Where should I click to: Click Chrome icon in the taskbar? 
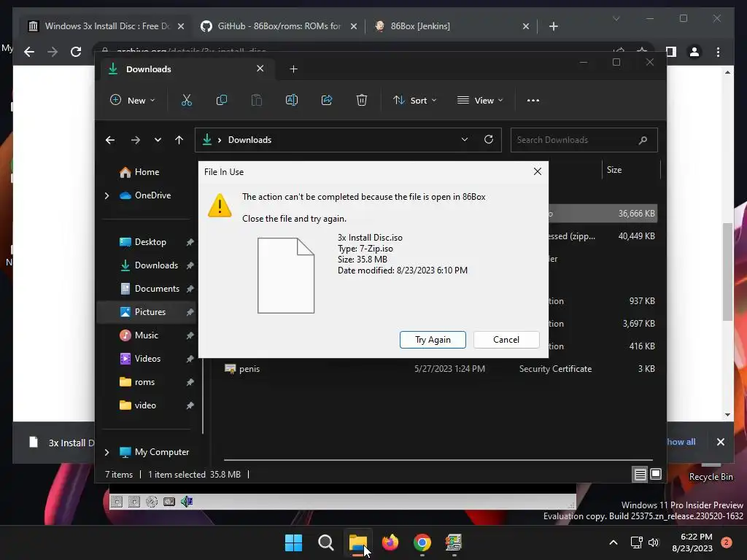pyautogui.click(x=422, y=542)
